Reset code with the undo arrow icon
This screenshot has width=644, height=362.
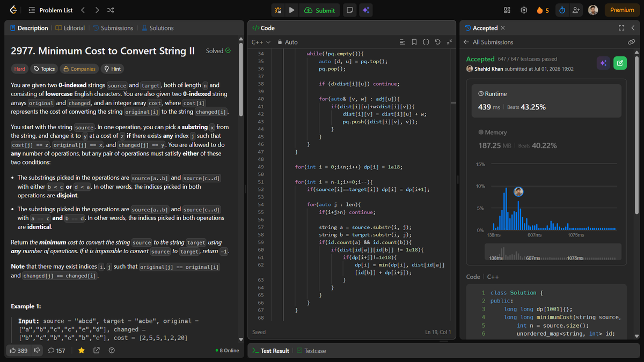pyautogui.click(x=438, y=42)
